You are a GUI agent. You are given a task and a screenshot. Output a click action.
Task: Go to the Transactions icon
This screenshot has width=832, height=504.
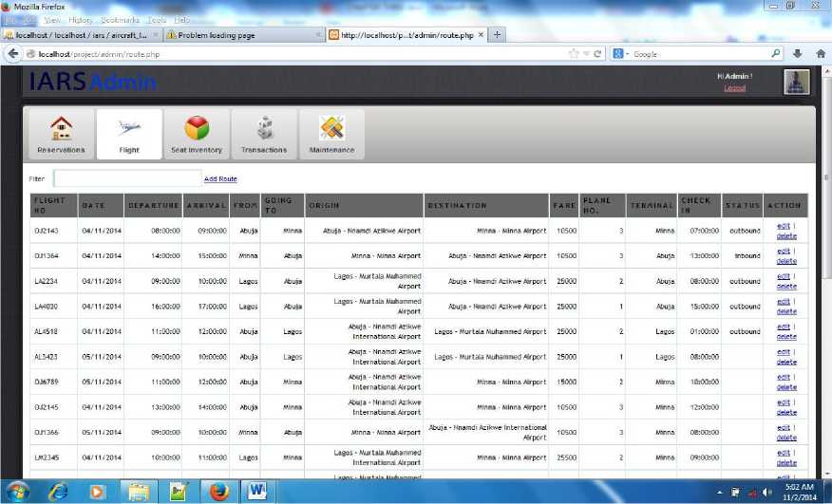click(264, 128)
